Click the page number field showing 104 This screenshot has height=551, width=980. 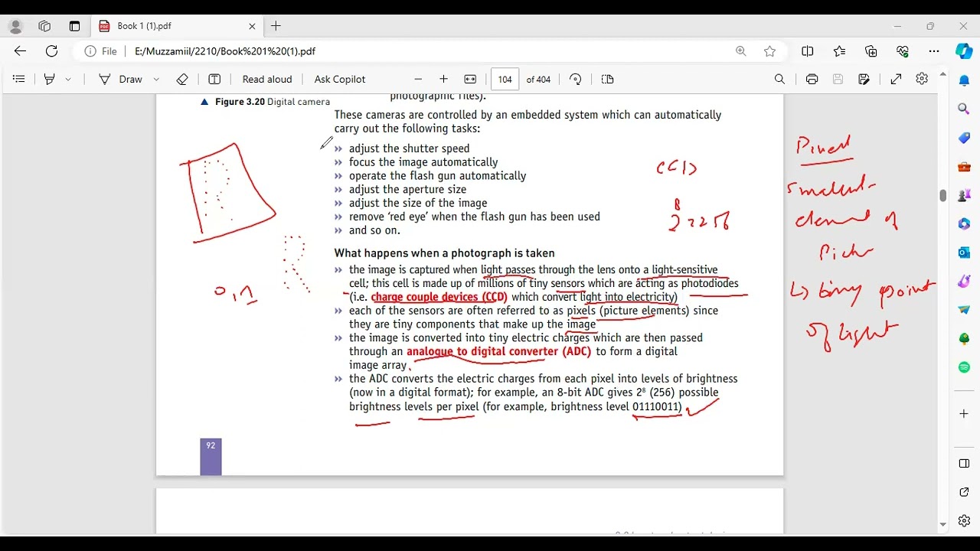coord(505,79)
